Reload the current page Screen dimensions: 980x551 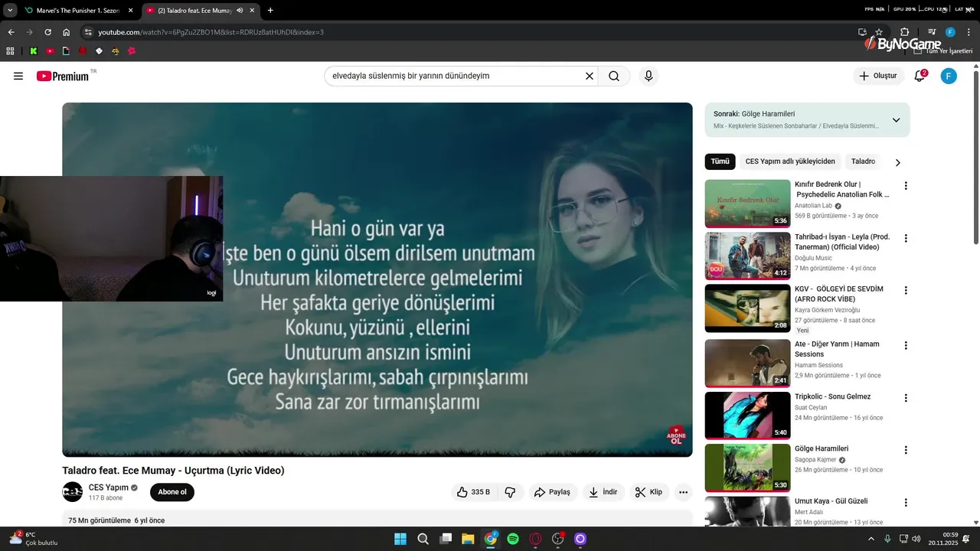pos(47,32)
